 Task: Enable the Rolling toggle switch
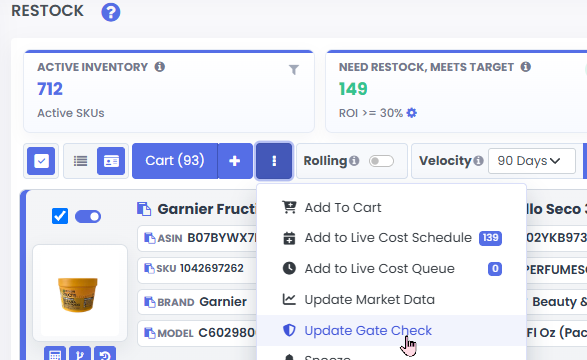381,161
